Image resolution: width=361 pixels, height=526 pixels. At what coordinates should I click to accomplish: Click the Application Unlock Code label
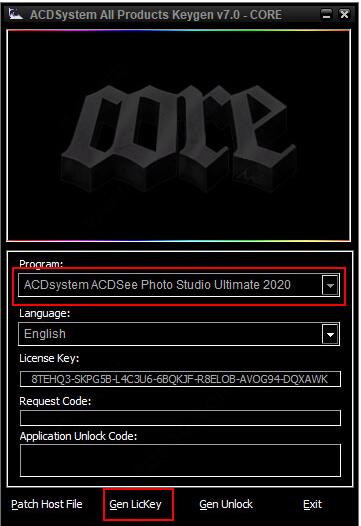coord(78,436)
